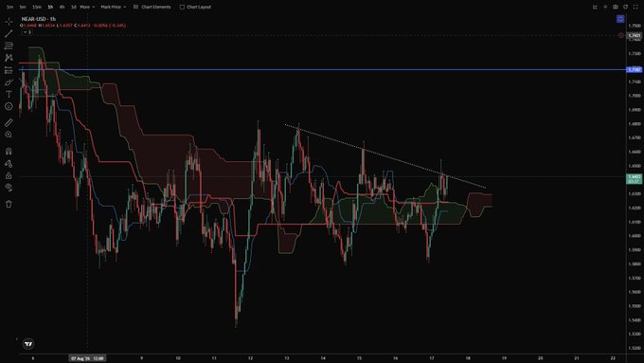Click 1.5500 on the price scale
This screenshot has width=644, height=363.
click(x=635, y=306)
